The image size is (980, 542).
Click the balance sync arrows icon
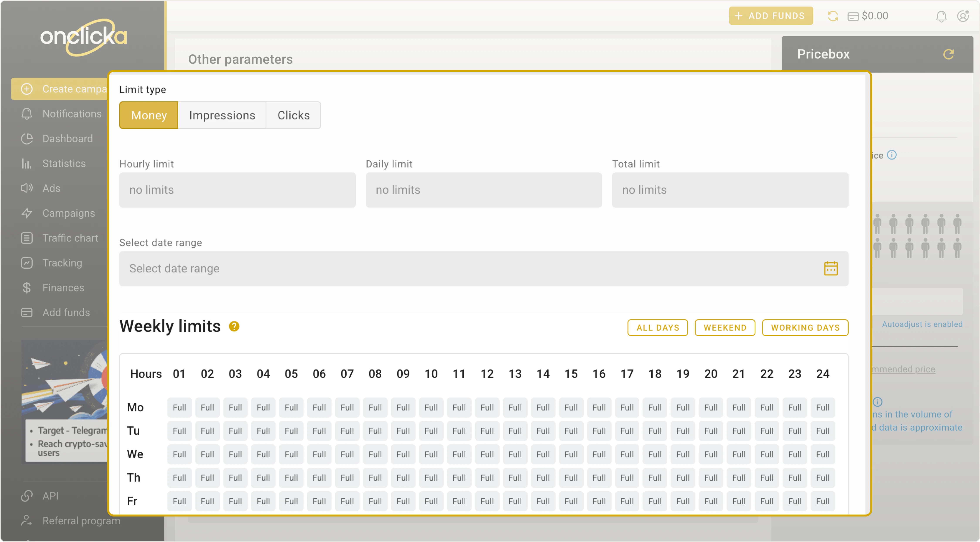point(833,16)
